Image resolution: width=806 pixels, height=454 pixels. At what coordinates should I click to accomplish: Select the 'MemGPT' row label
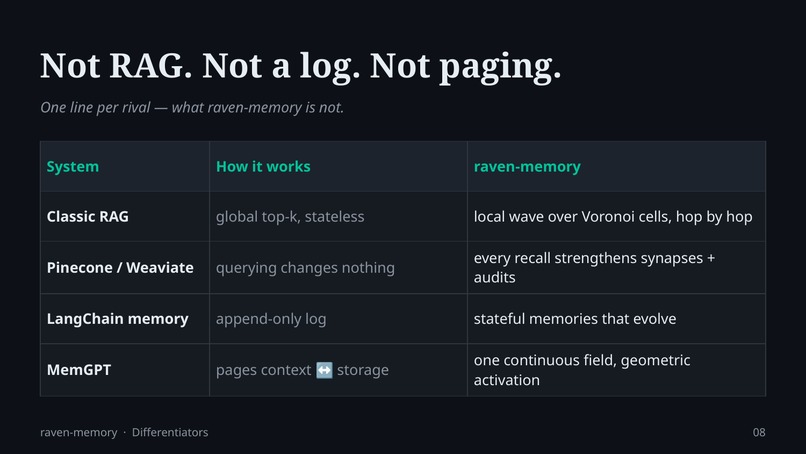pyautogui.click(x=79, y=370)
